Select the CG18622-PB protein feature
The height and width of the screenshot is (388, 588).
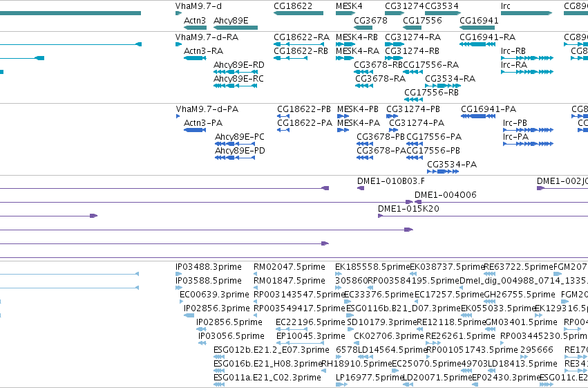tap(283, 116)
